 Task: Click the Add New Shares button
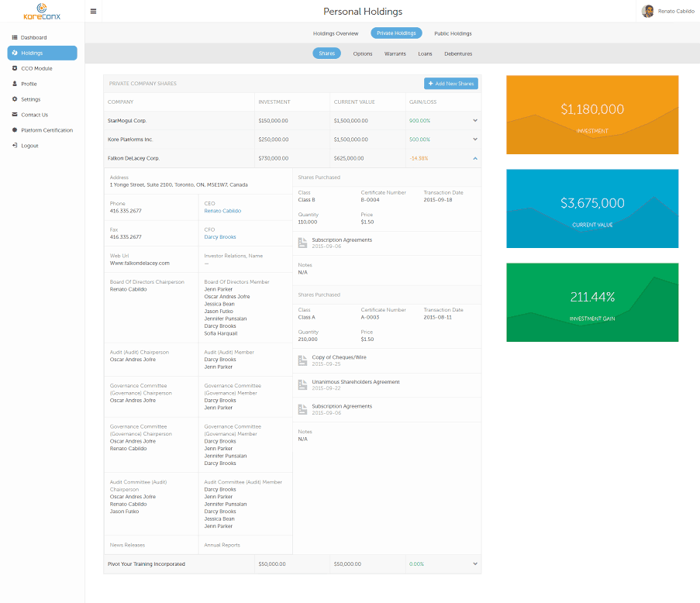(451, 84)
